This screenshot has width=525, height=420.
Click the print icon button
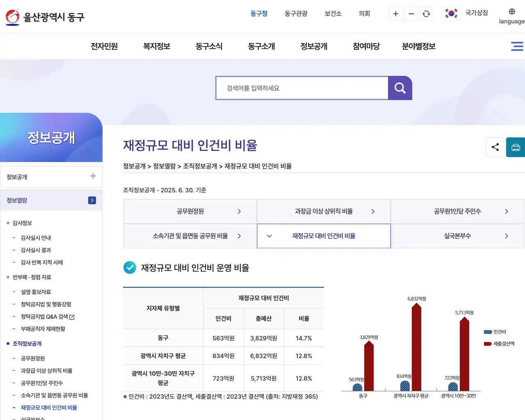click(x=516, y=147)
